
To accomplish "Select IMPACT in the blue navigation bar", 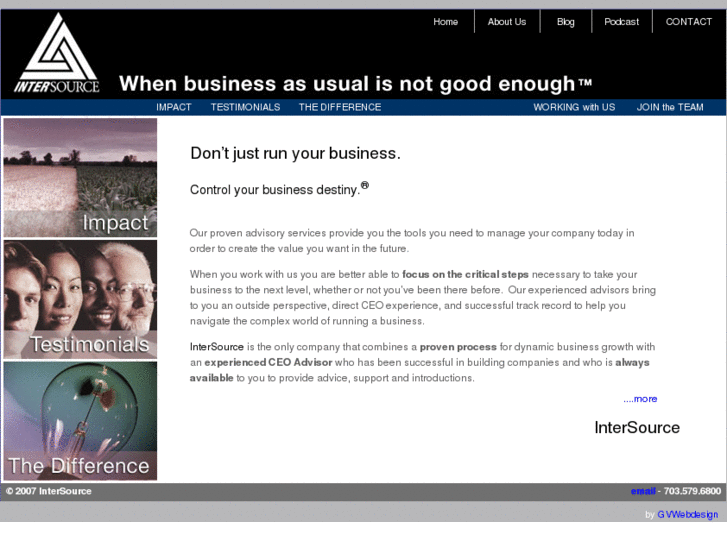I will click(x=173, y=107).
